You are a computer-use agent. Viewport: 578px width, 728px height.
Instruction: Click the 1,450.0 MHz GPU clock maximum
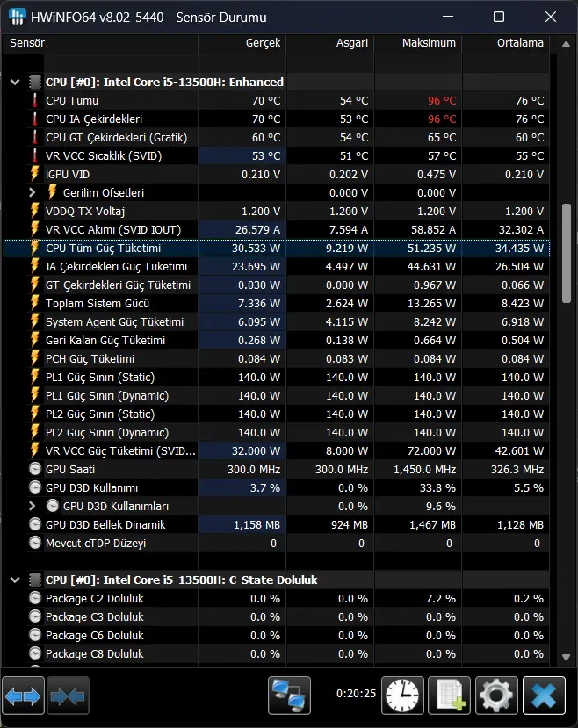tap(424, 469)
